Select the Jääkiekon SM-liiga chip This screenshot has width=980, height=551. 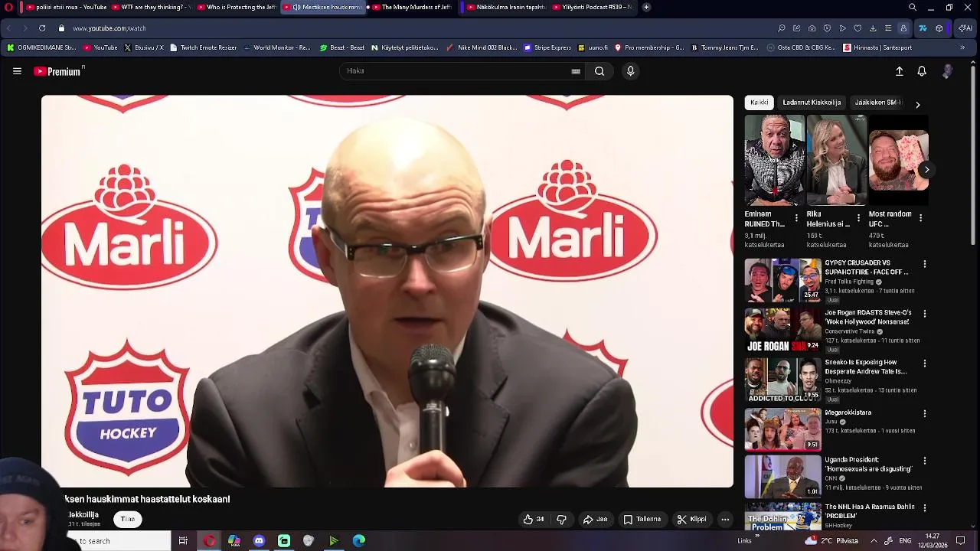(x=879, y=103)
